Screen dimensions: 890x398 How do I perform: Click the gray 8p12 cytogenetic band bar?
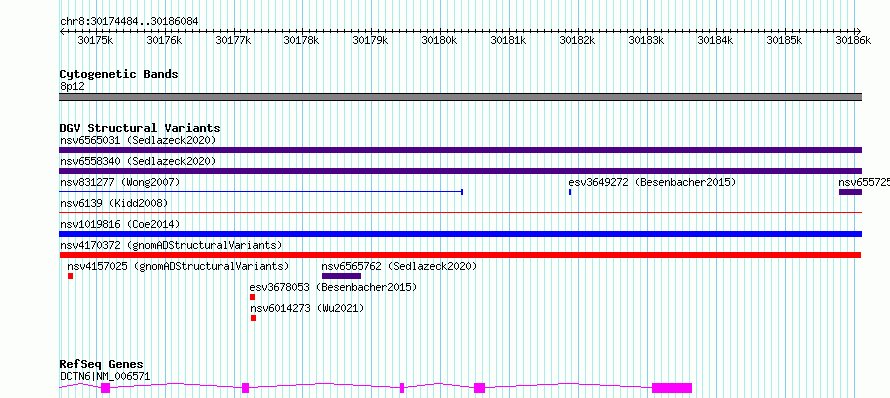point(460,97)
